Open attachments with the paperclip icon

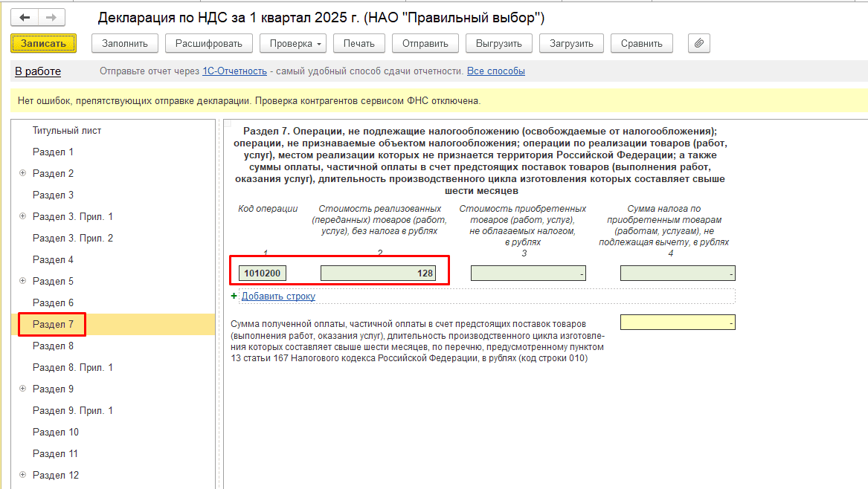click(x=698, y=43)
